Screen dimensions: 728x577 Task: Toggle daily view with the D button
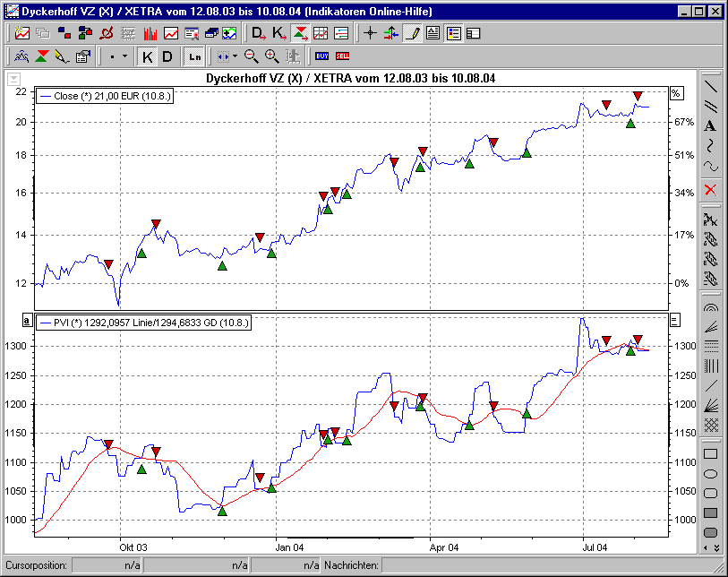[168, 56]
